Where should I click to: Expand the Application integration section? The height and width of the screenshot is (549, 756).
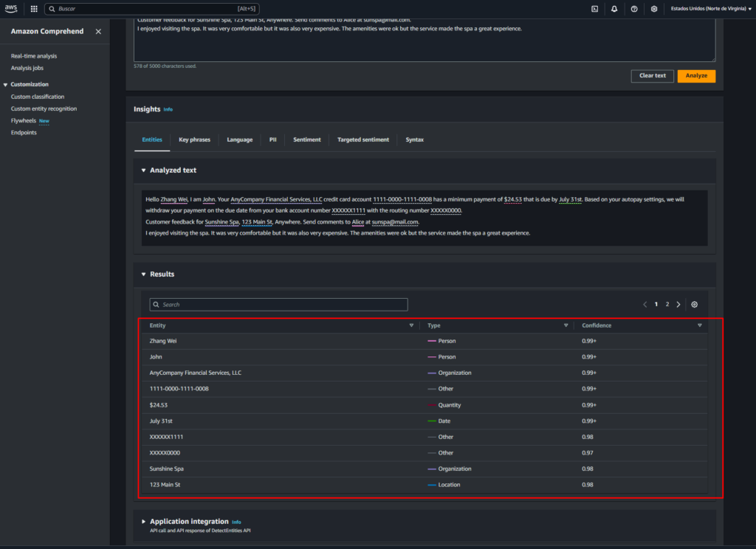click(144, 522)
